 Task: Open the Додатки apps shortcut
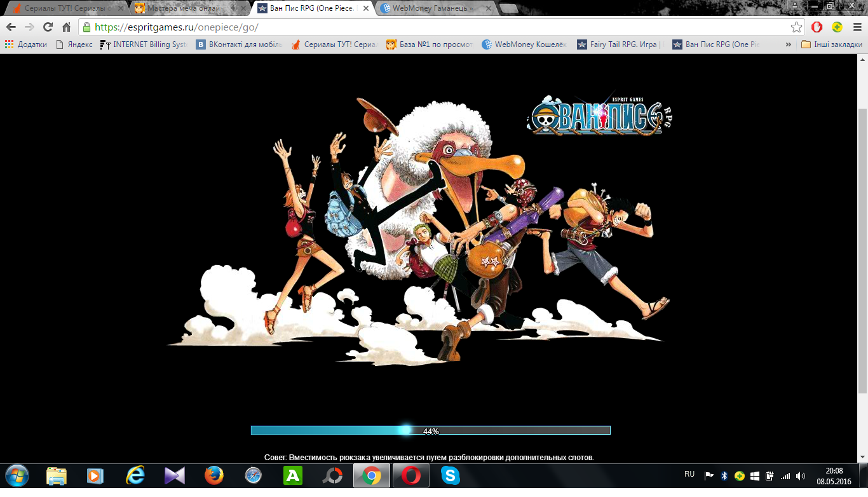(26, 44)
